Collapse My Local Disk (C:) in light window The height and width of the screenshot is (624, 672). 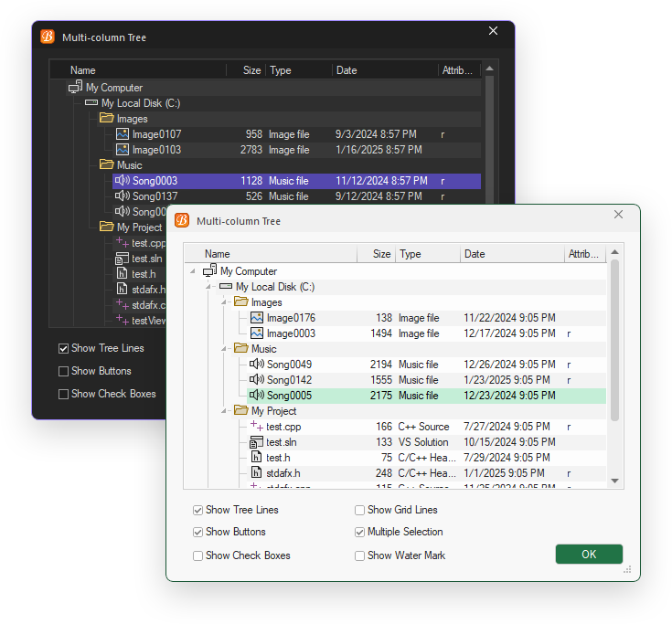pyautogui.click(x=208, y=287)
